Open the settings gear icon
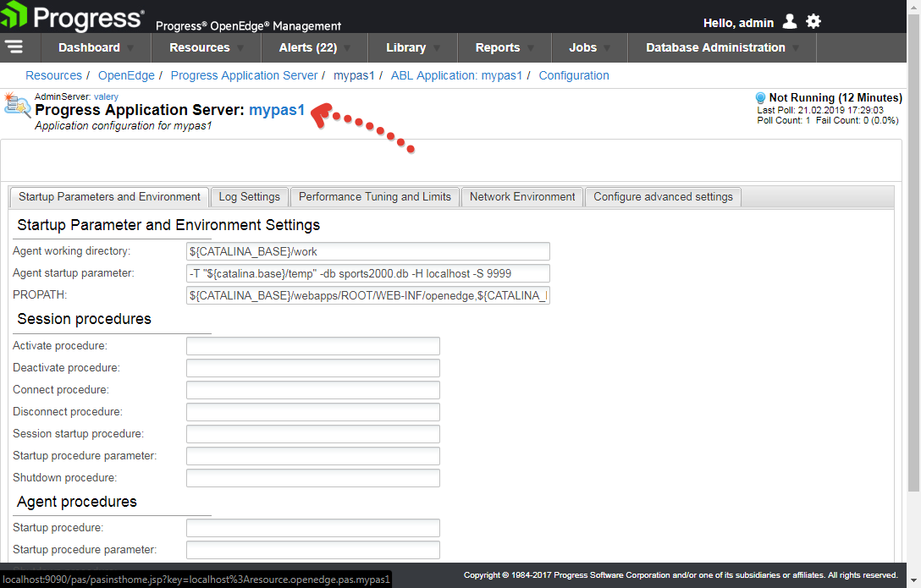Viewport: 921px width, 588px height. tap(813, 22)
